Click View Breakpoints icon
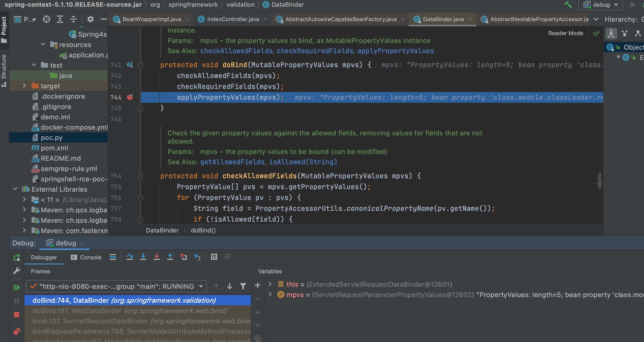Image resolution: width=644 pixels, height=342 pixels. 17,331
